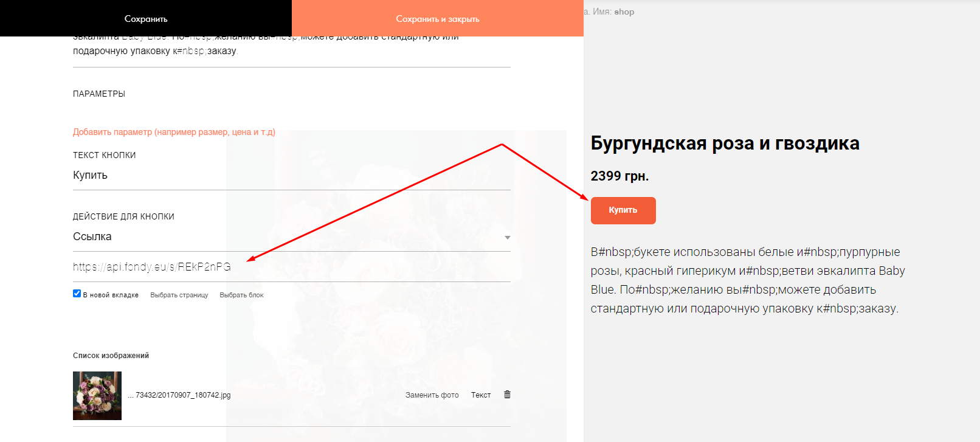Click the Текст кнопки field containing Купить
Screen dimensions: 980x442
point(292,175)
